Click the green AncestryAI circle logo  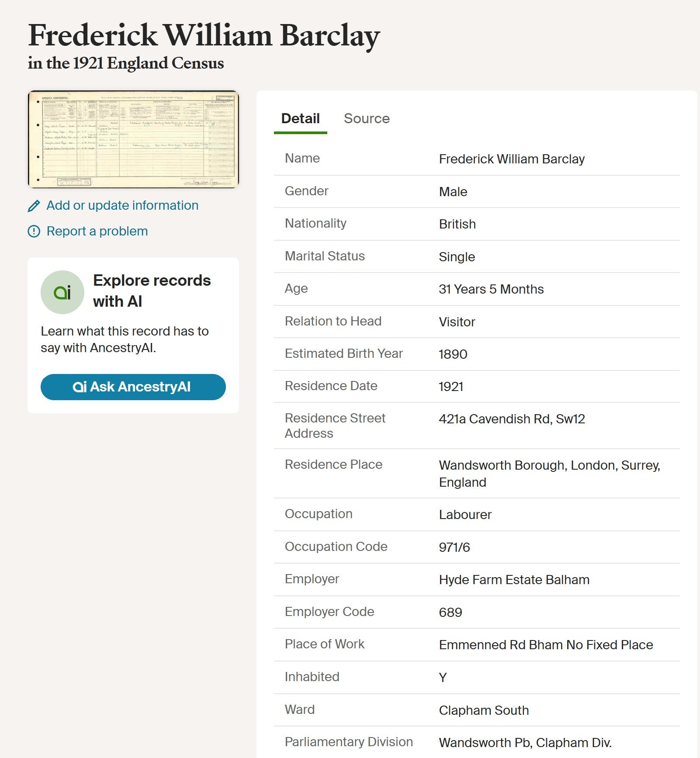click(62, 292)
